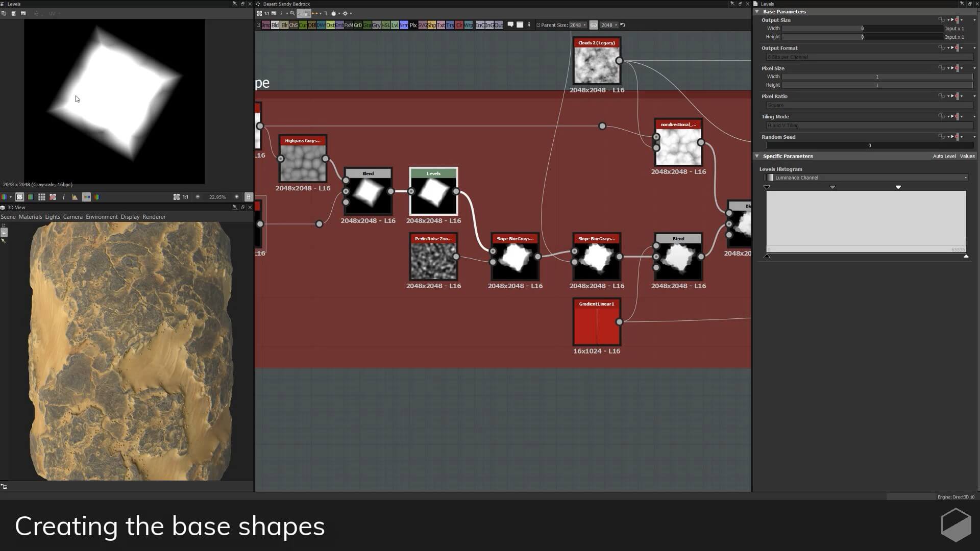Add a Distance node via Dst shortcut
Screen dimensions: 980x551
[331, 25]
